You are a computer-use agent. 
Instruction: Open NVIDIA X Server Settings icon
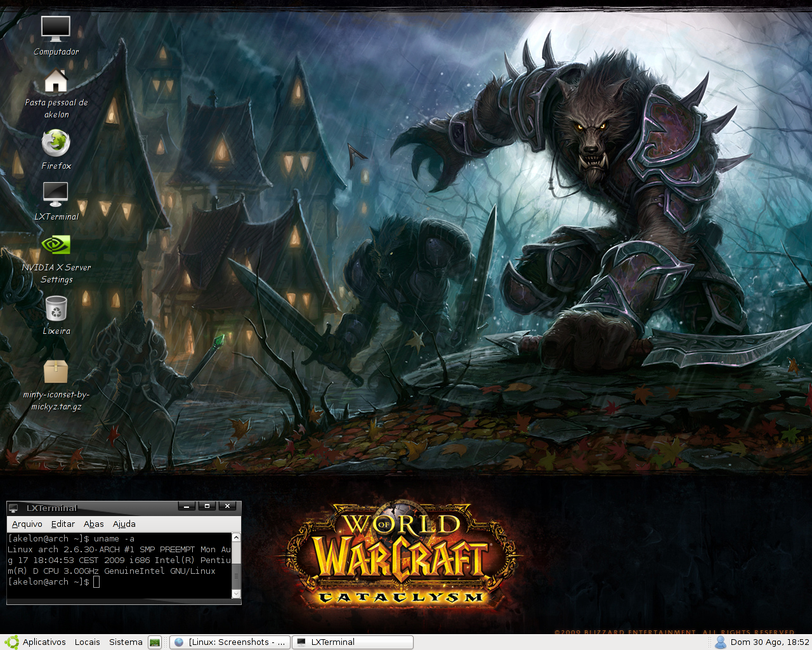[x=56, y=244]
